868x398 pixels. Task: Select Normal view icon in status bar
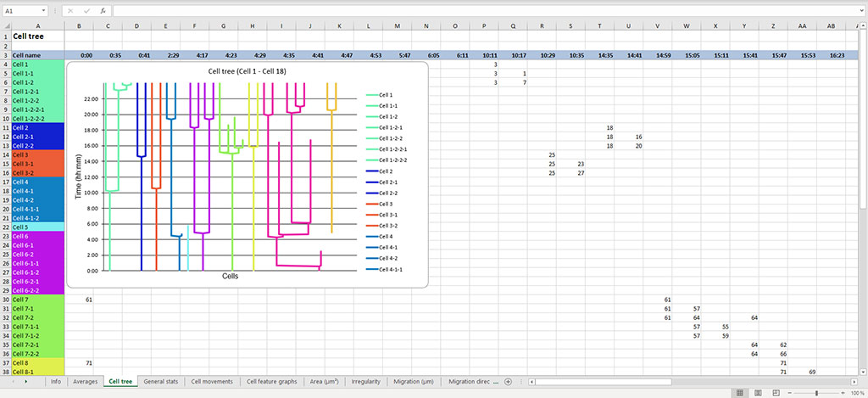(x=739, y=392)
